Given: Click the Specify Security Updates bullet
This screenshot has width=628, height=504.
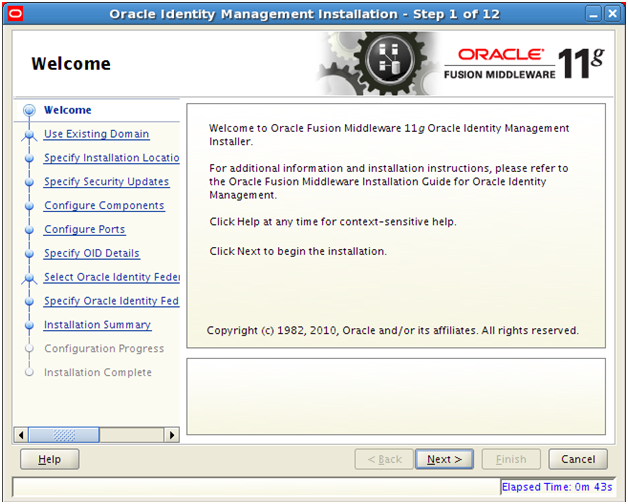Looking at the screenshot, I should tap(29, 182).
